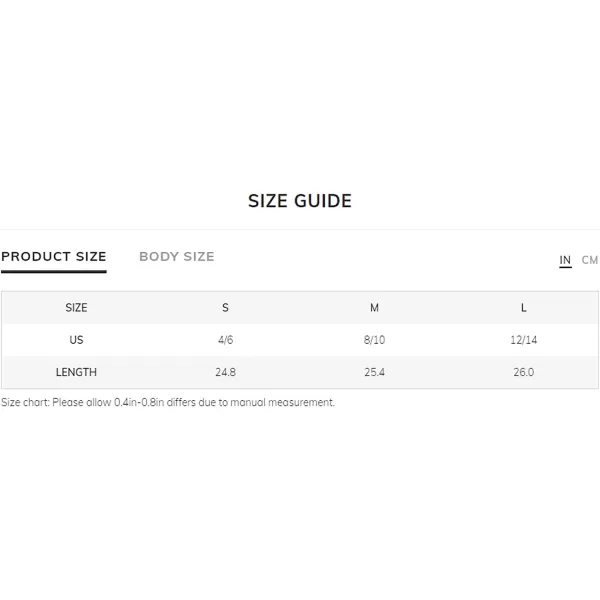Select the M size column header
The image size is (600, 600).
click(x=374, y=308)
